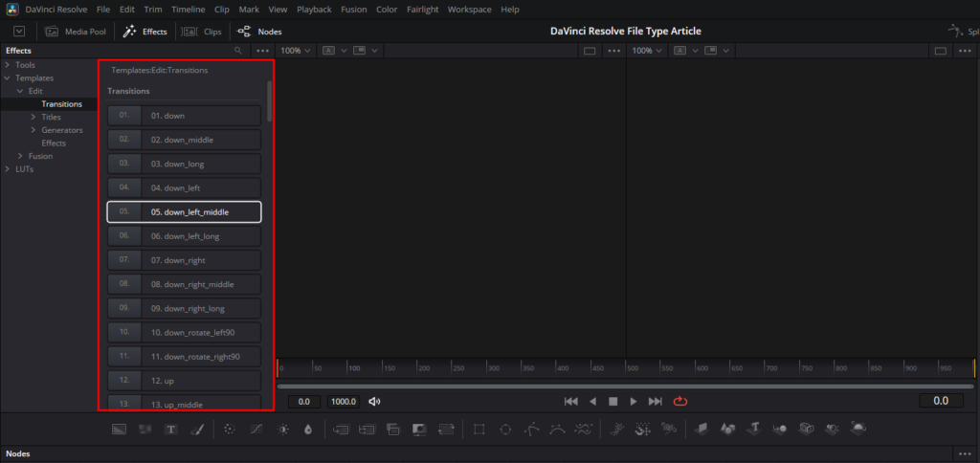This screenshot has width=980, height=463.
Task: Select the 12. up transition
Action: (184, 380)
